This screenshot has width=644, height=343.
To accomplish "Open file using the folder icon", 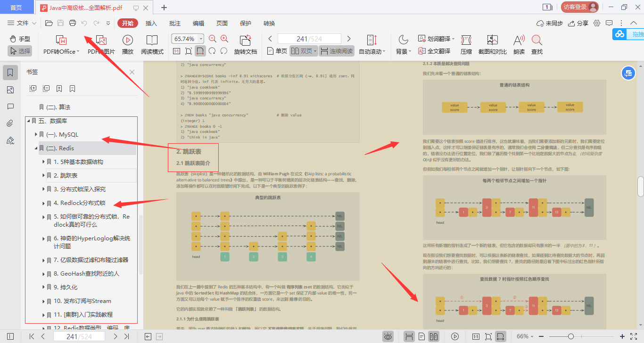I will [x=49, y=23].
